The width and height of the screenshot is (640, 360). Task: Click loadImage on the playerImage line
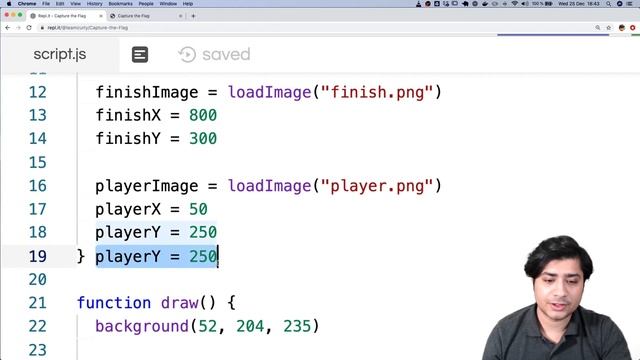tap(269, 186)
